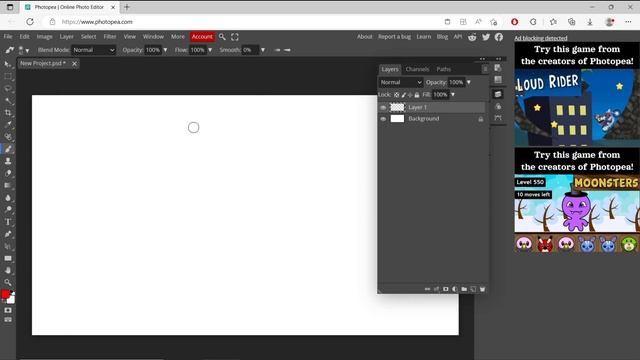This screenshot has height=360, width=640.
Task: Select the Dodge tool
Action: (x=8, y=210)
